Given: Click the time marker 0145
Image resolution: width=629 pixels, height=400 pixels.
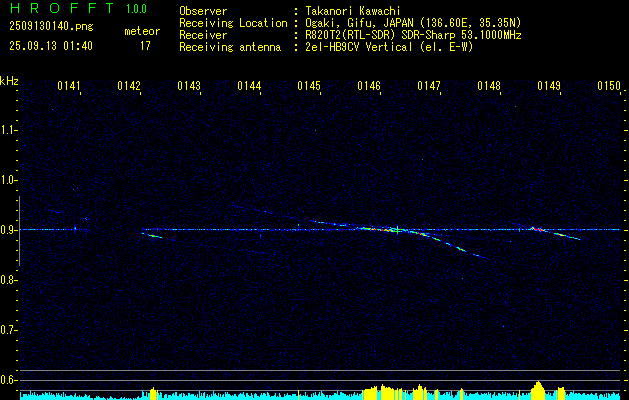Looking at the screenshot, I should pos(309,86).
